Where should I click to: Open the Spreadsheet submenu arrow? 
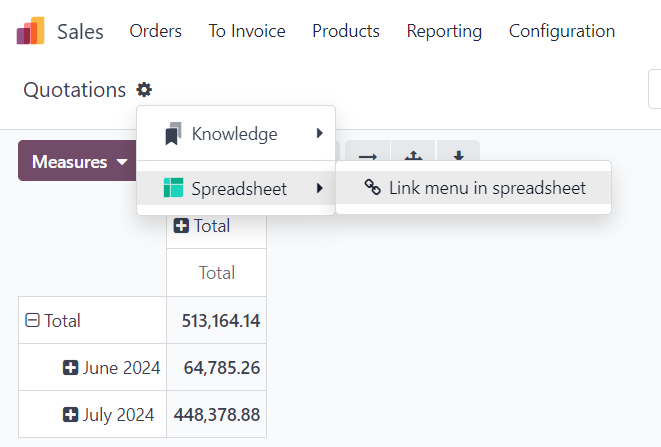pos(319,188)
